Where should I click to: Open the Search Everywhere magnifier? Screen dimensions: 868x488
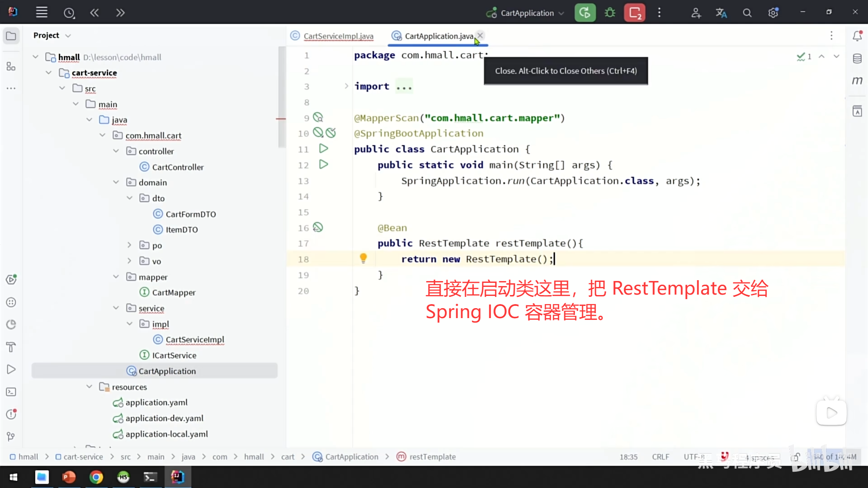click(x=747, y=13)
